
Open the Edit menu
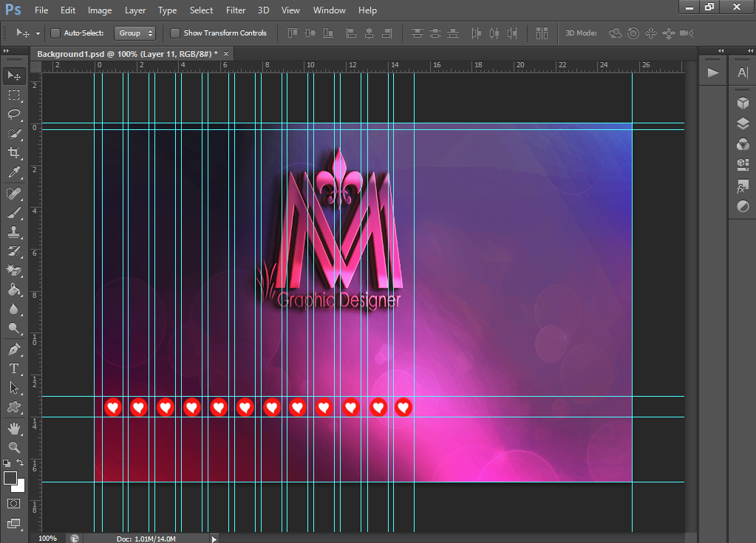68,10
